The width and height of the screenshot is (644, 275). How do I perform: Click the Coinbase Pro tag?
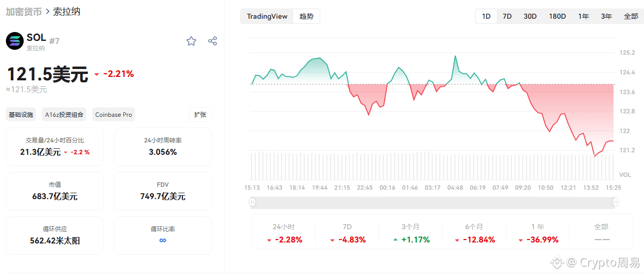point(113,115)
